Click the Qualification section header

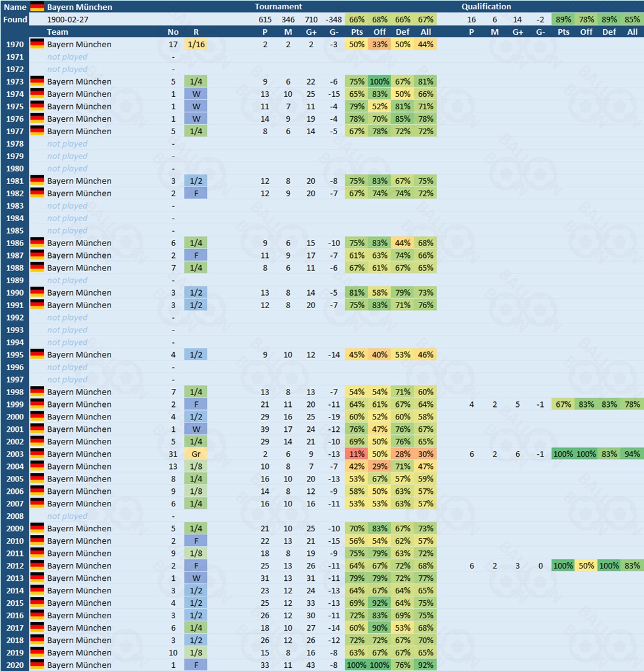click(x=486, y=7)
